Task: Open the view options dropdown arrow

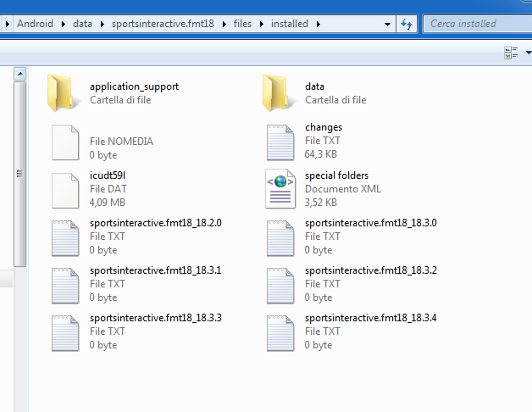Action: pos(529,53)
